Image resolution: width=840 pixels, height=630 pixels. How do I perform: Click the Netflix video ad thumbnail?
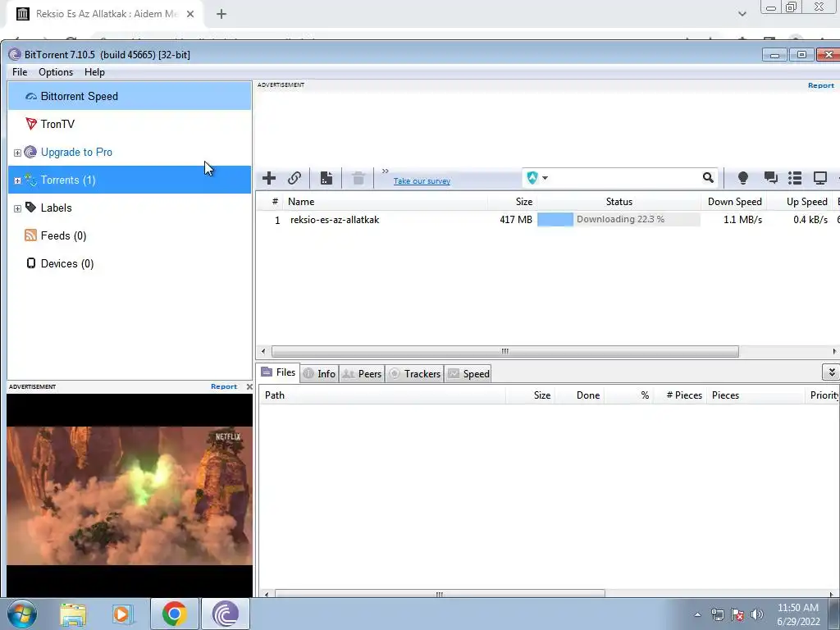(x=130, y=495)
